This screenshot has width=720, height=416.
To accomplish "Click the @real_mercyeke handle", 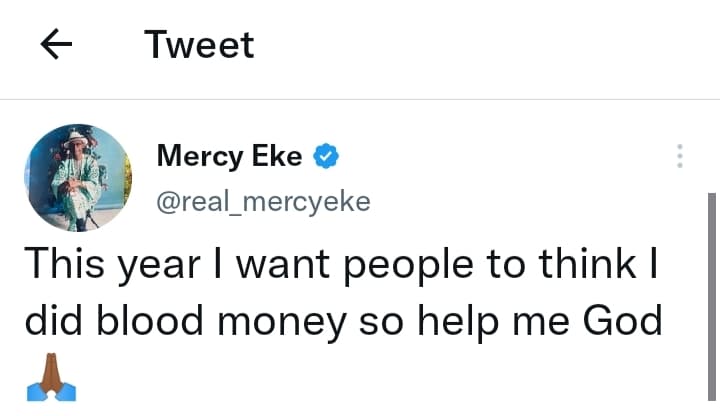I will [x=264, y=201].
